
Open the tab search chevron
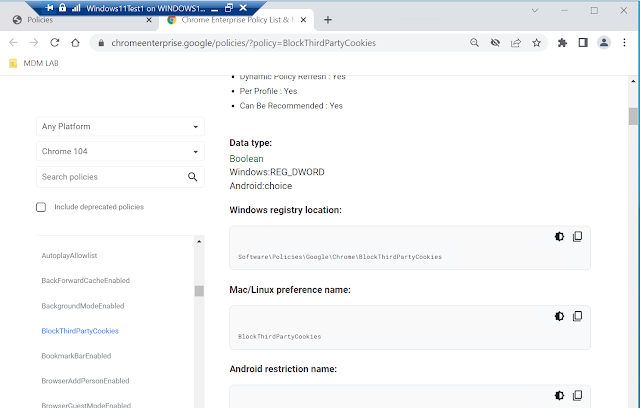[535, 11]
